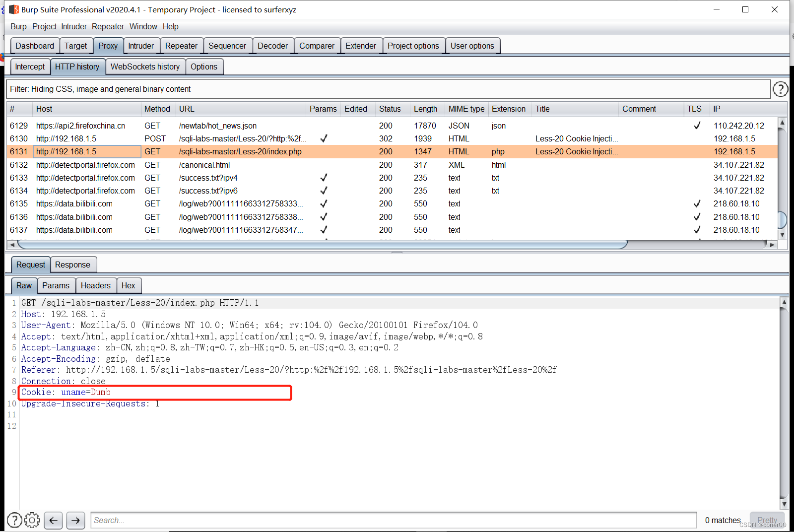Switch to the Intercept sub-tab
This screenshot has height=532, width=794.
click(30, 66)
